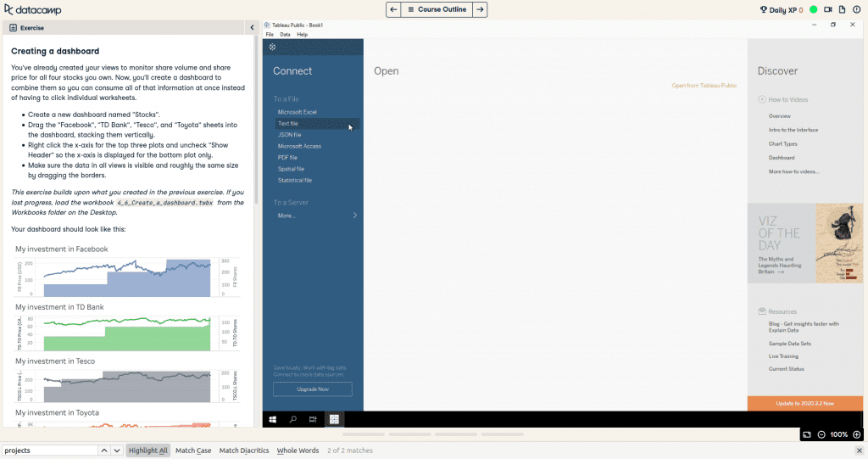Go to previous exercise arrow
The width and height of the screenshot is (868, 459).
393,9
